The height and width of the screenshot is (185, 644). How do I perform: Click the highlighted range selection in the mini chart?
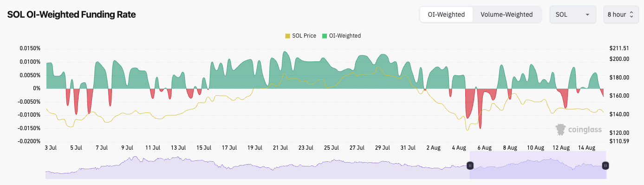click(538, 165)
